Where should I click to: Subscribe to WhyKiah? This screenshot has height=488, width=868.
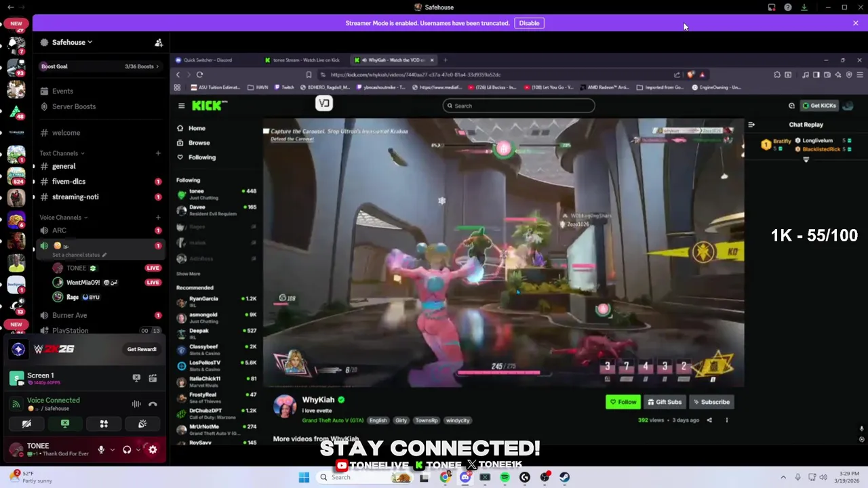(x=711, y=403)
